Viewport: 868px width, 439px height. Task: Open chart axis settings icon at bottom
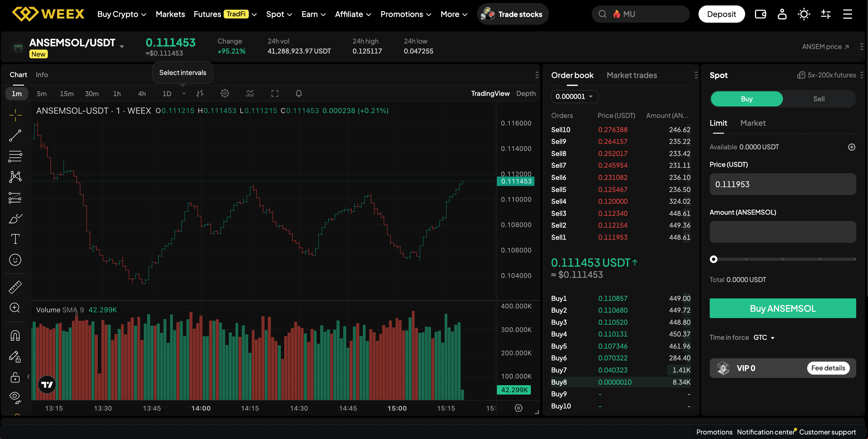[518, 408]
